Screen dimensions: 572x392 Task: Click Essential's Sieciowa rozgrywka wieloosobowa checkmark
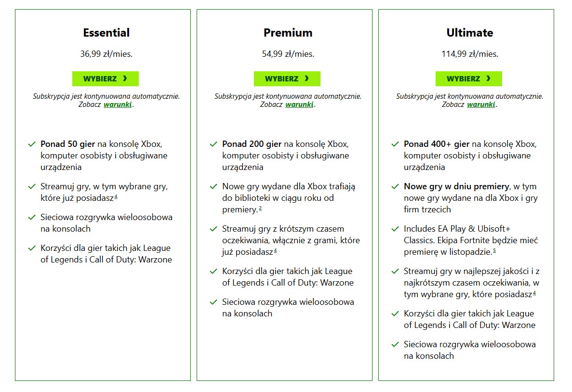32,217
